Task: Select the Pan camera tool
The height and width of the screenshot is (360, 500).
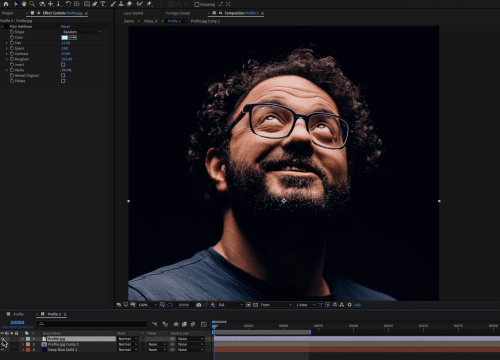Action: [51, 4]
